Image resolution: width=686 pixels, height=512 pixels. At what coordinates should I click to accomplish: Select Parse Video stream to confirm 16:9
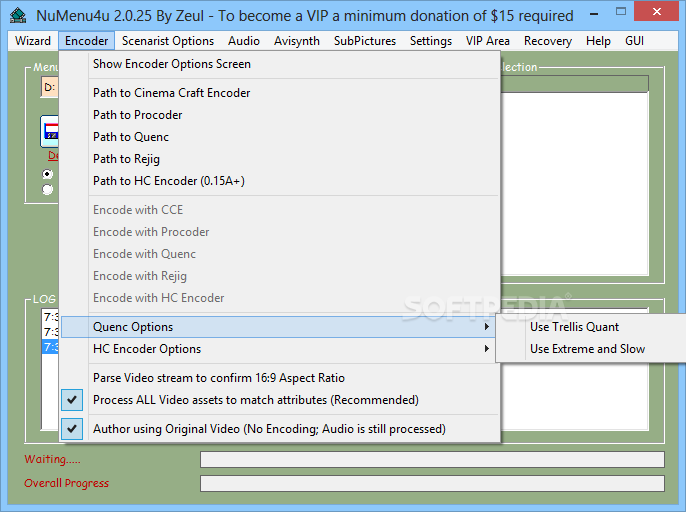pos(280,378)
